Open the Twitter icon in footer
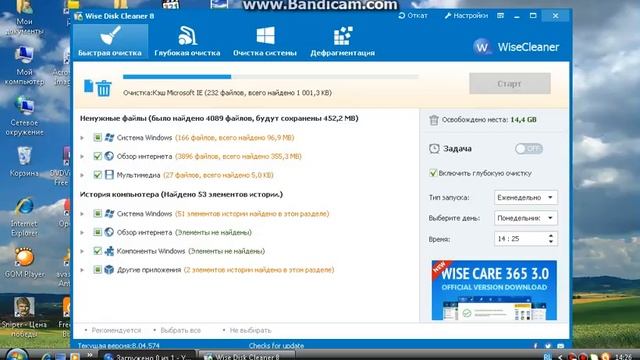Screen dimensions: 640x360 coord(548,346)
